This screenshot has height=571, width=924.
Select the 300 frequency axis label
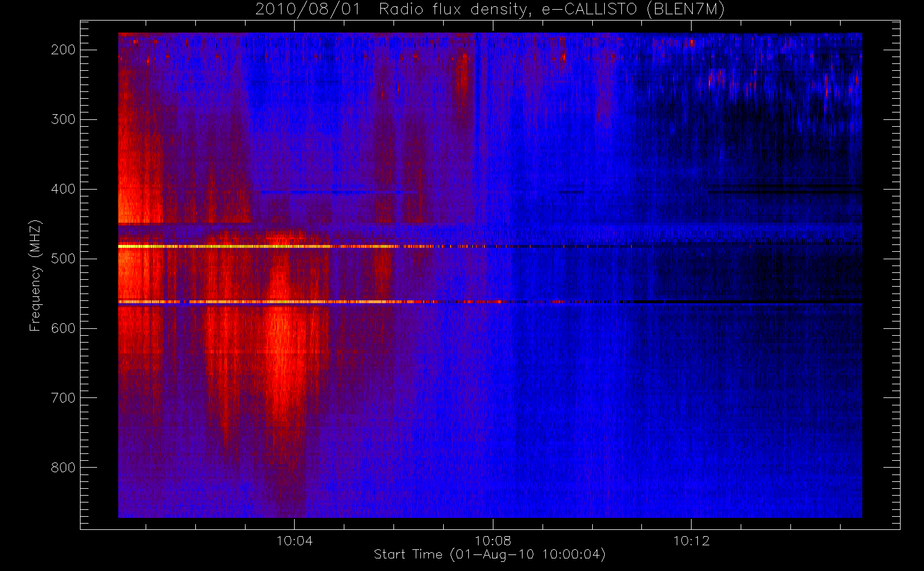tap(63, 119)
